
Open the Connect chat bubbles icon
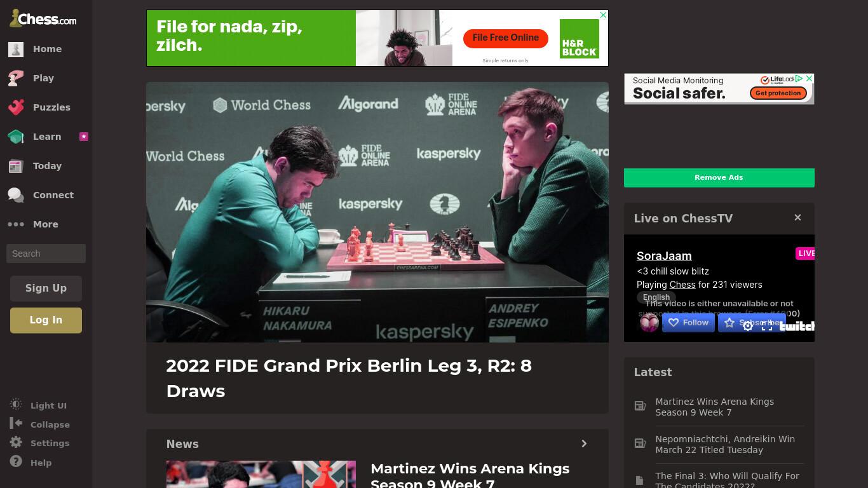click(16, 195)
